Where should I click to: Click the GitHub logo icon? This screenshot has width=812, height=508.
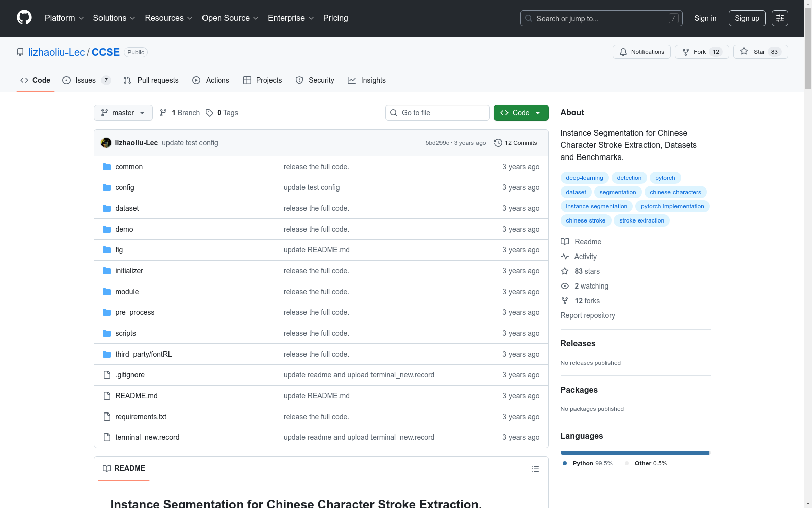(24, 18)
